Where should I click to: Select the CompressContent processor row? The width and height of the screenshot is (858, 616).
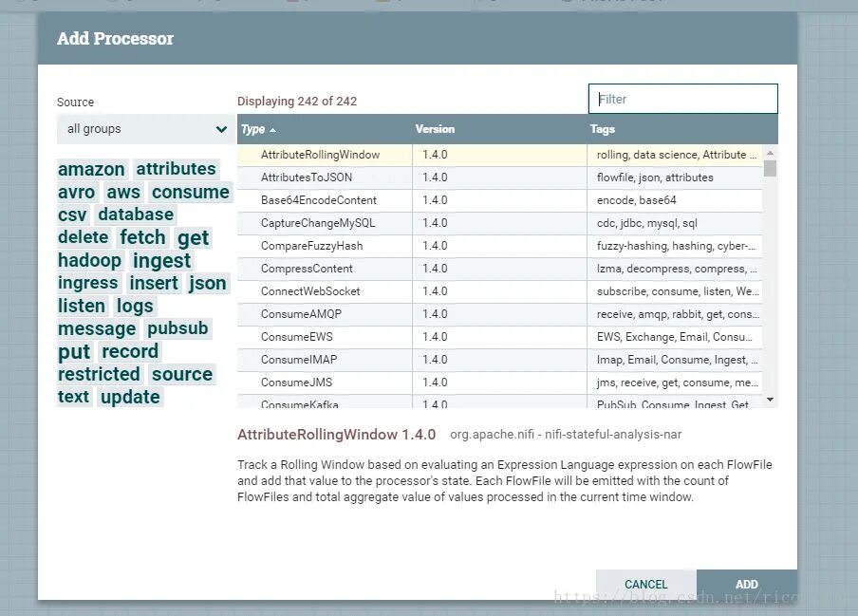click(x=499, y=269)
